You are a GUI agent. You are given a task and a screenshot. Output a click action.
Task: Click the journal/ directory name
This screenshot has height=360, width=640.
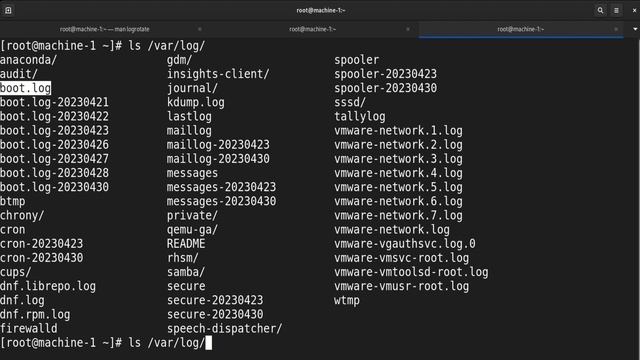[x=192, y=88]
